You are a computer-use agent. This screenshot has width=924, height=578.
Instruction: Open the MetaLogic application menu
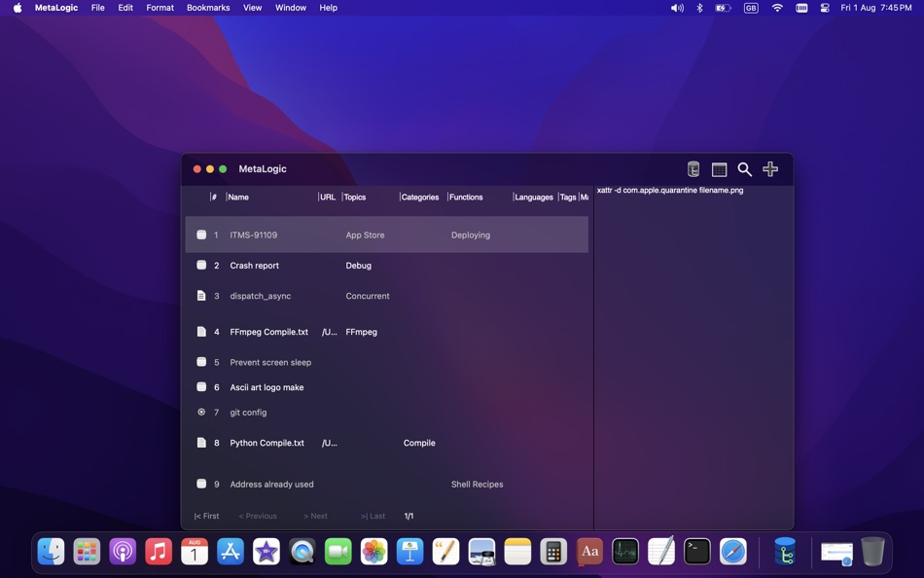point(56,8)
